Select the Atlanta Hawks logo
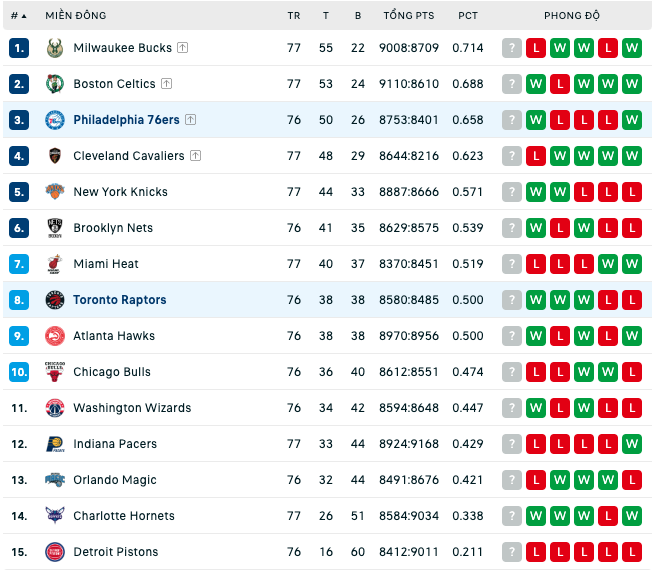This screenshot has height=573, width=655. [55, 336]
